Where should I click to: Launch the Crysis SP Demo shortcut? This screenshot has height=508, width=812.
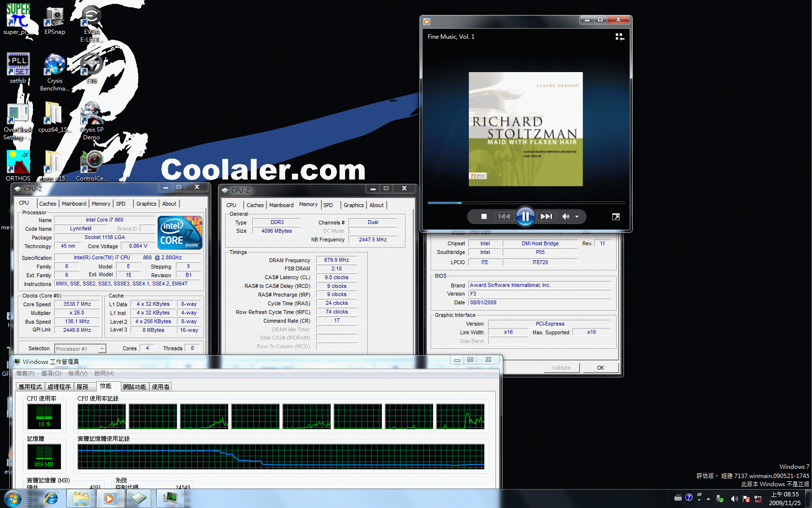[x=91, y=121]
